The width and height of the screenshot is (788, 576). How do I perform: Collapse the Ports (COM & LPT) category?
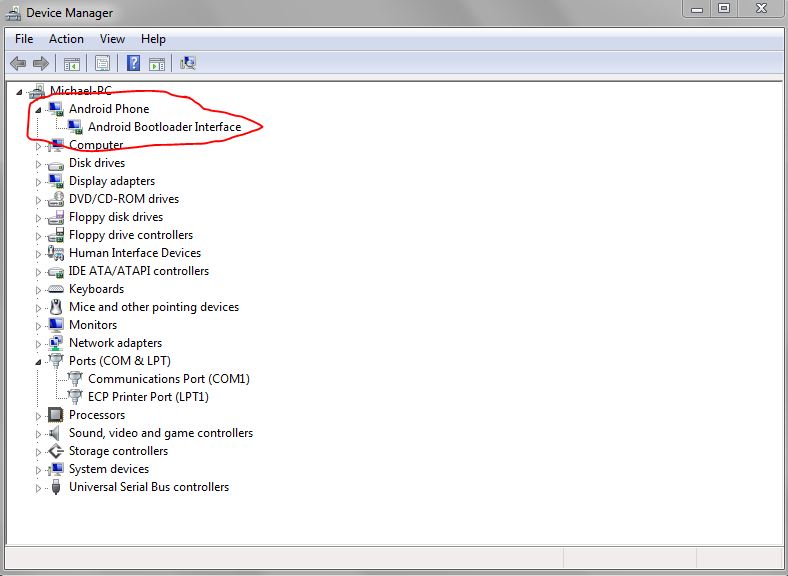tap(38, 362)
